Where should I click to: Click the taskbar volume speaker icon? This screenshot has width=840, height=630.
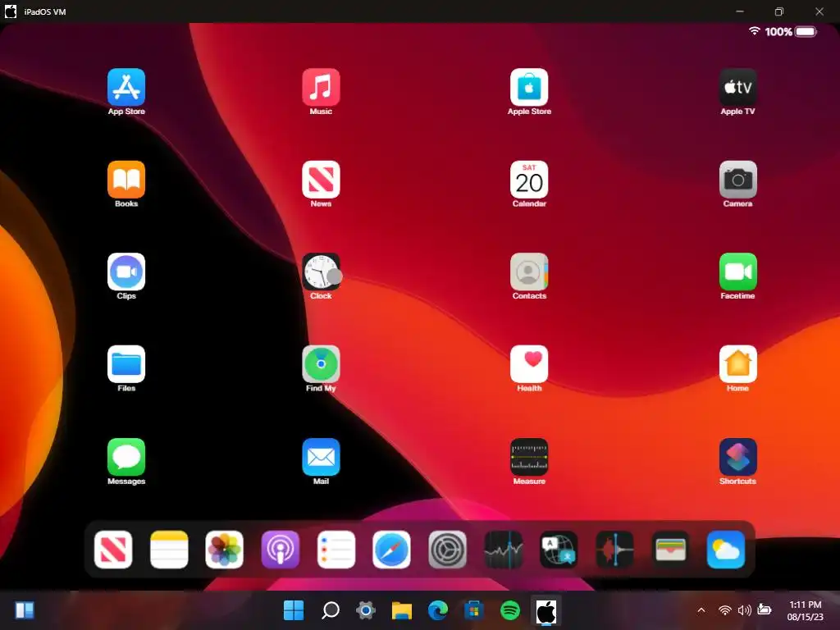point(744,610)
